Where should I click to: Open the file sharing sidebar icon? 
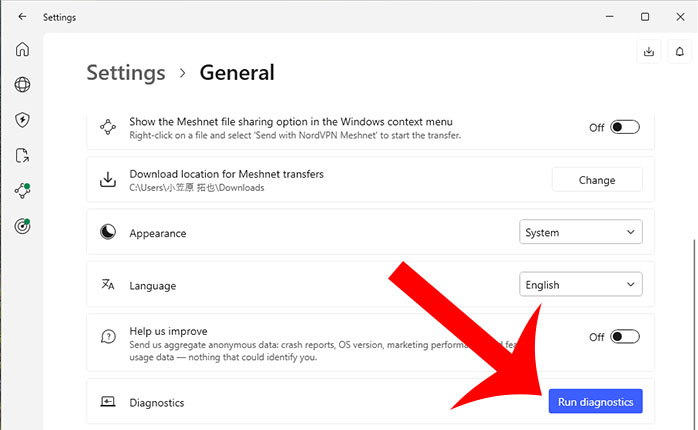(x=22, y=155)
